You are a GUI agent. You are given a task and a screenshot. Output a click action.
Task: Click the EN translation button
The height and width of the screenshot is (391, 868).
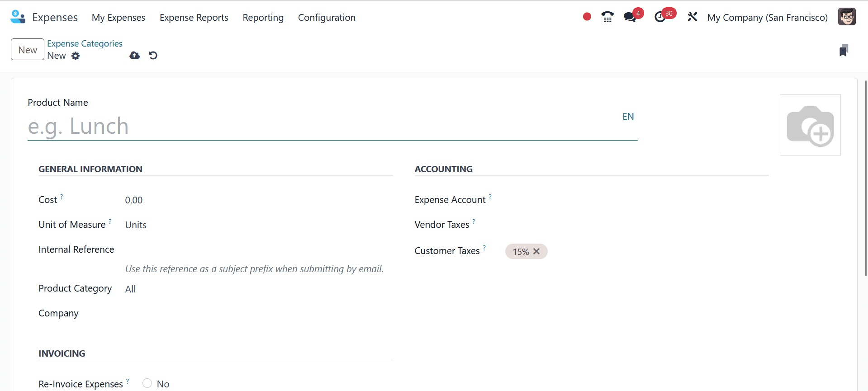(x=628, y=117)
